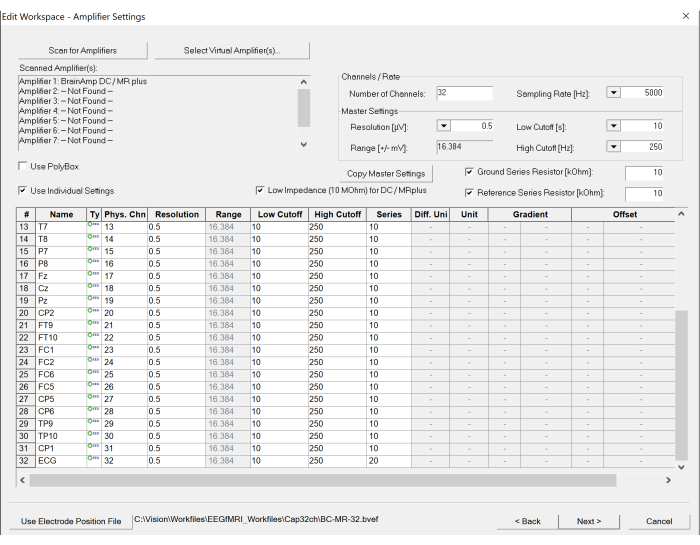The height and width of the screenshot is (545, 700).
Task: Open the Resolution dropdown arrow
Action: click(444, 126)
